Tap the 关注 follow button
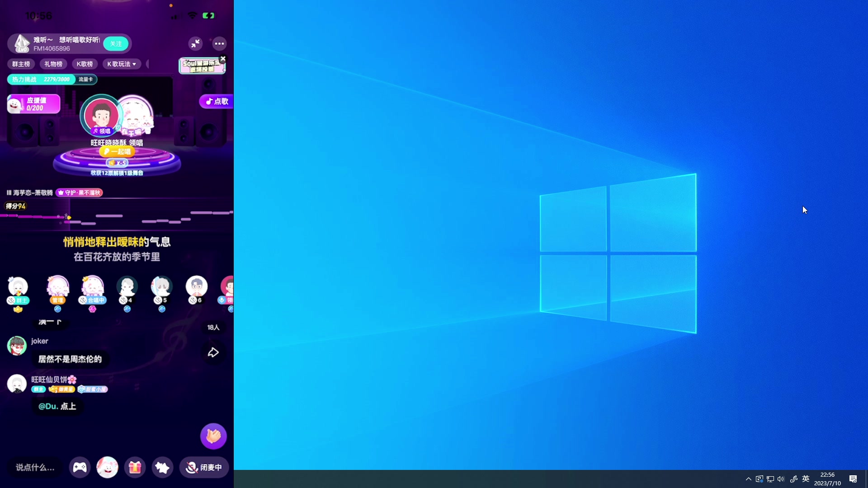 coord(116,44)
